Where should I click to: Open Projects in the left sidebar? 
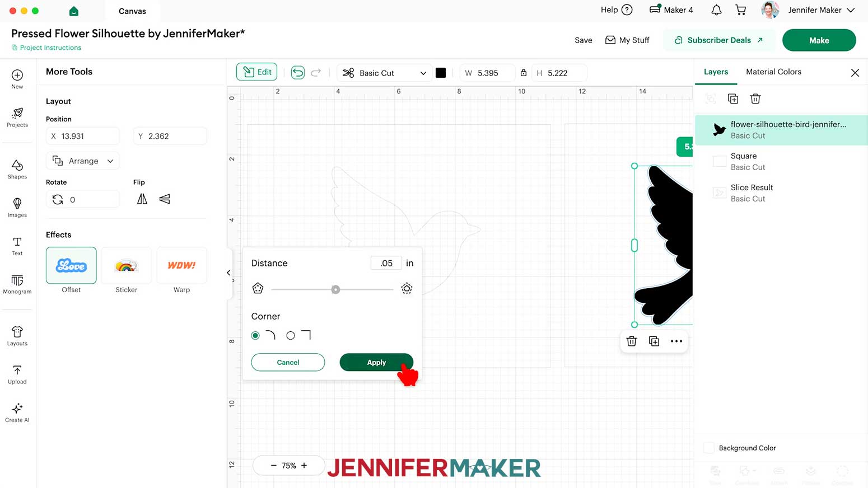coord(17,118)
